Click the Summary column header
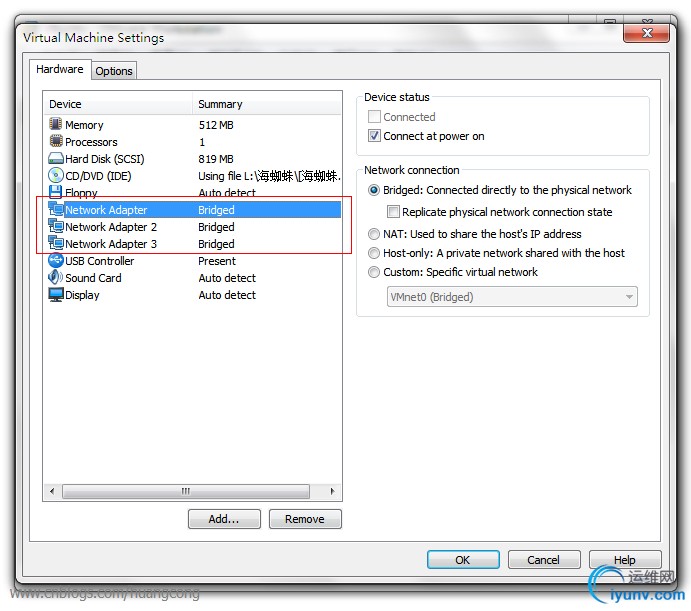The height and width of the screenshot is (611, 691). click(x=267, y=104)
